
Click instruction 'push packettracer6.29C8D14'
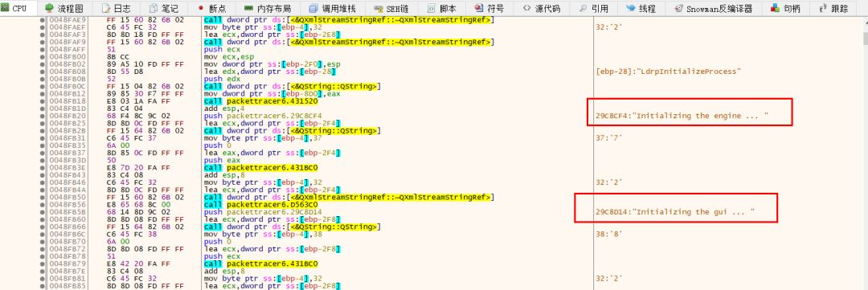pos(262,212)
